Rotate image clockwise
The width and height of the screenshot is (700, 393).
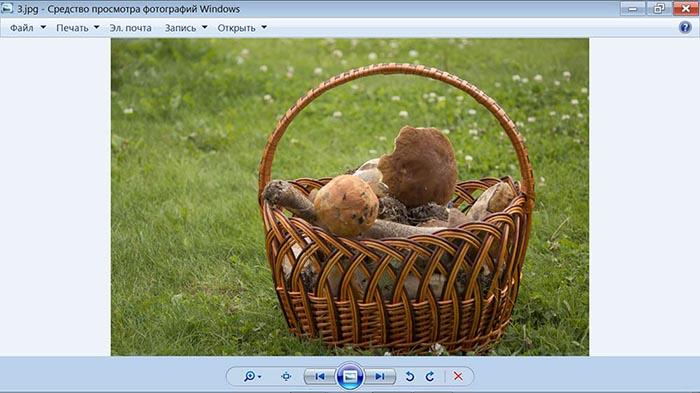coord(429,376)
